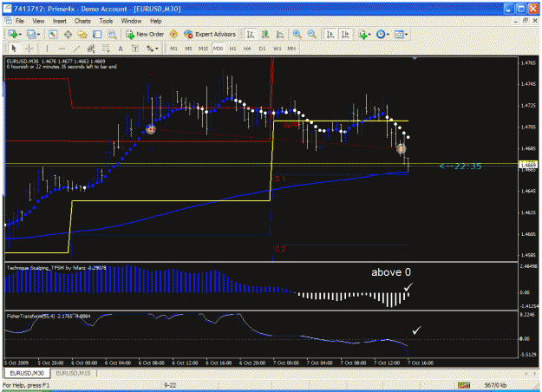This screenshot has height=392, width=542.
Task: Select the Cursor arrow tool
Action: click(x=14, y=49)
